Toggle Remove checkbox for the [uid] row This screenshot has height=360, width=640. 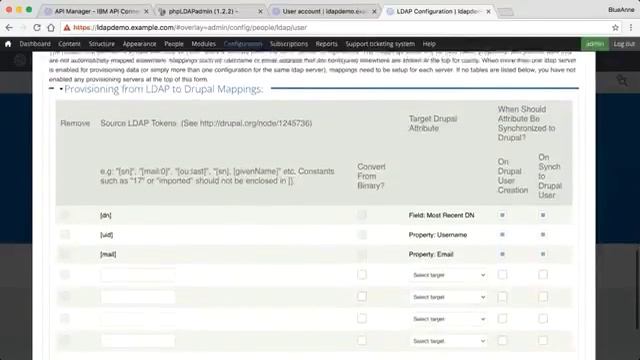click(65, 234)
